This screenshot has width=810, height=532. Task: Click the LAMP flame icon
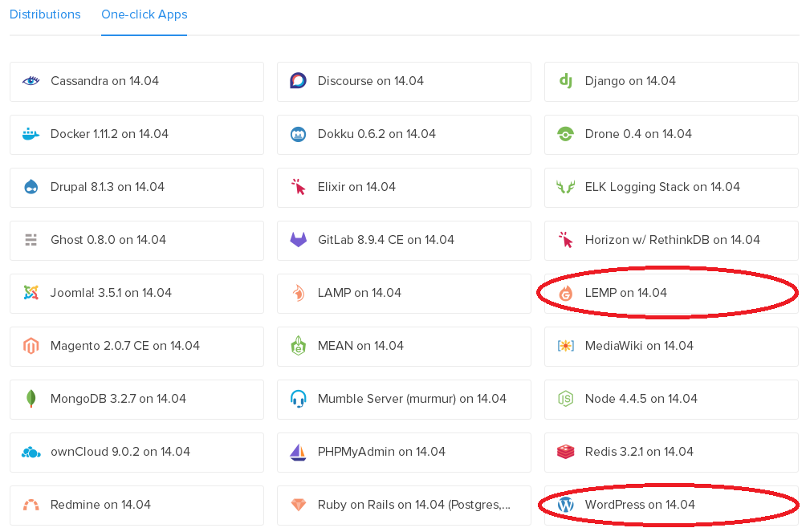click(298, 293)
